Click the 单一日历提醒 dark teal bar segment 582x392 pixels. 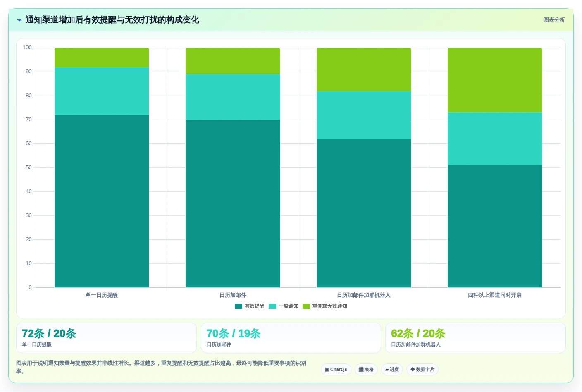pos(102,201)
